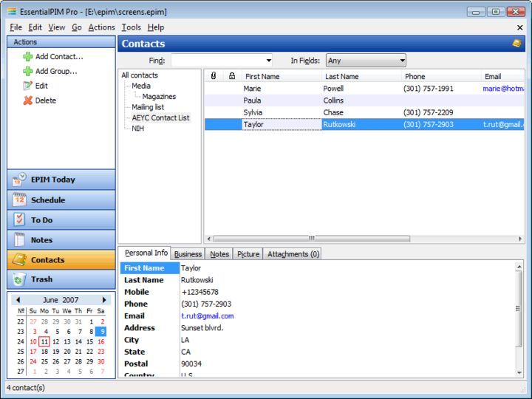The width and height of the screenshot is (532, 399).
Task: Click the Address value Sunset blvrd.
Action: pyautogui.click(x=202, y=328)
